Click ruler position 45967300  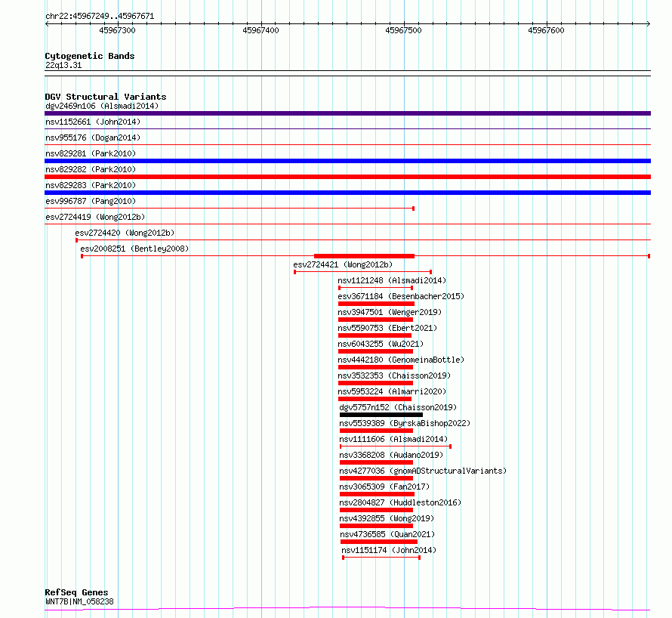117,30
